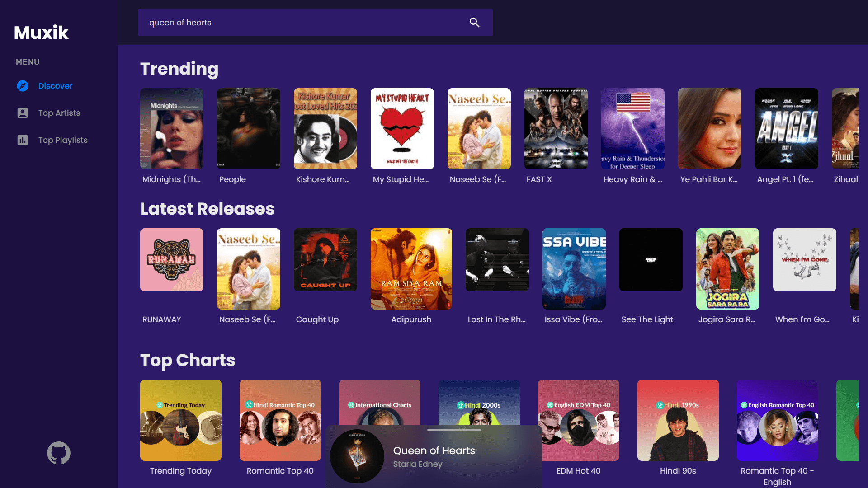Open the Naseeb Se cover in Trending
Viewport: 868px width, 488px height.
point(479,129)
